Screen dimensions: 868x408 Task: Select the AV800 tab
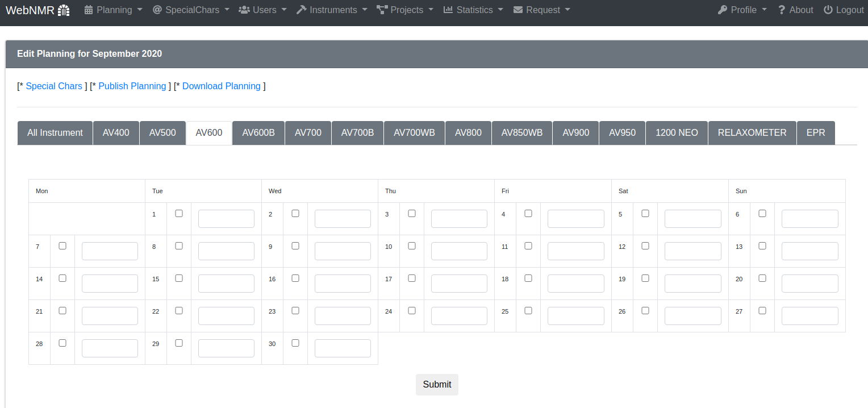coord(468,133)
